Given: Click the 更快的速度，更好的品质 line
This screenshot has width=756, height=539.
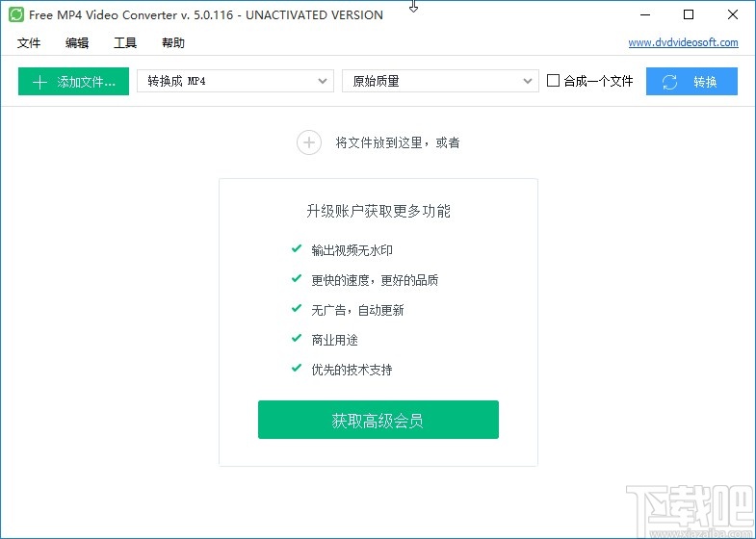Looking at the screenshot, I should 375,280.
